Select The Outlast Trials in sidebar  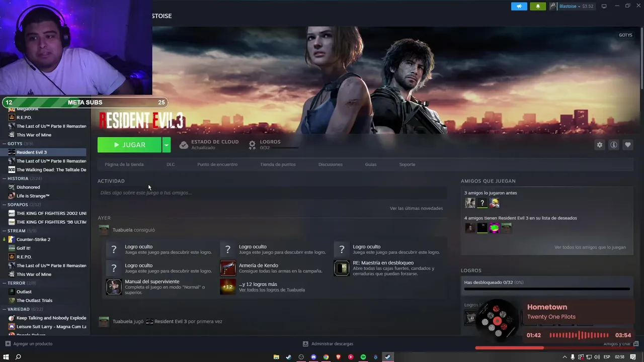(x=43, y=300)
